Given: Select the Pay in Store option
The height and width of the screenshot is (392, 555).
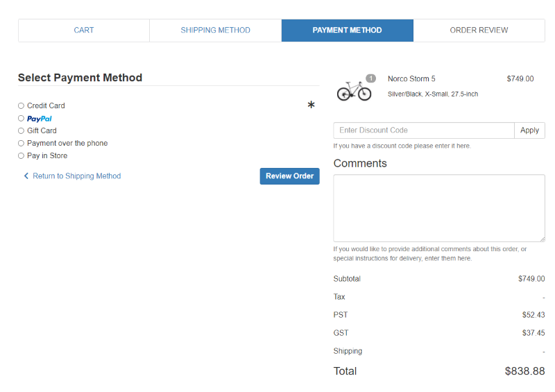Looking at the screenshot, I should point(21,156).
